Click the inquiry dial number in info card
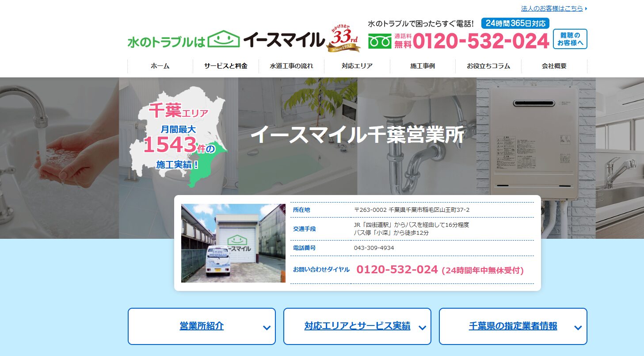The image size is (644, 356). point(397,269)
